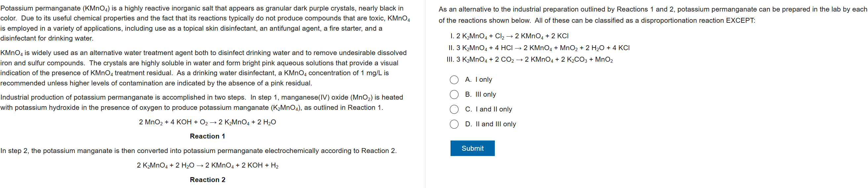Click the question stem ending in 'EXCEPT:'
Viewport: 868px width, 188px height.
(x=652, y=15)
